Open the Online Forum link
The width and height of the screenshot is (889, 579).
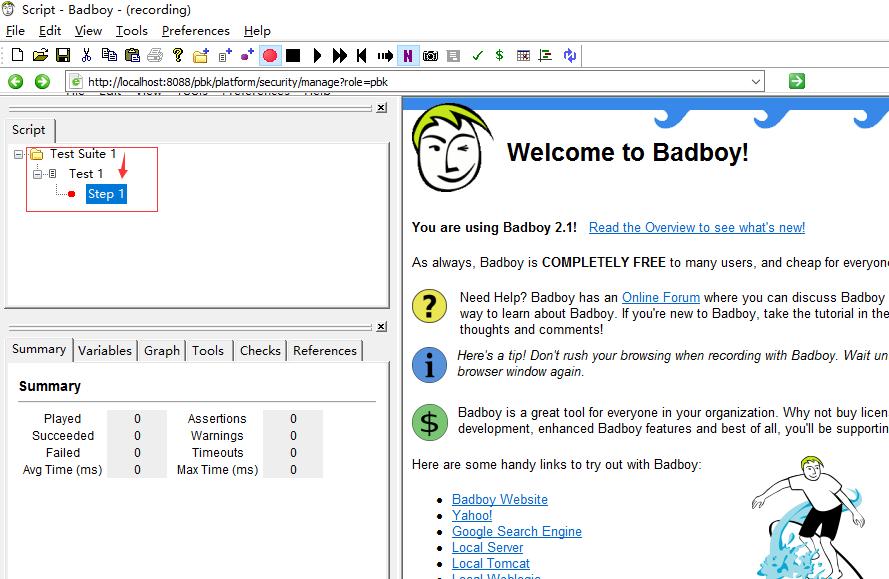(660, 298)
